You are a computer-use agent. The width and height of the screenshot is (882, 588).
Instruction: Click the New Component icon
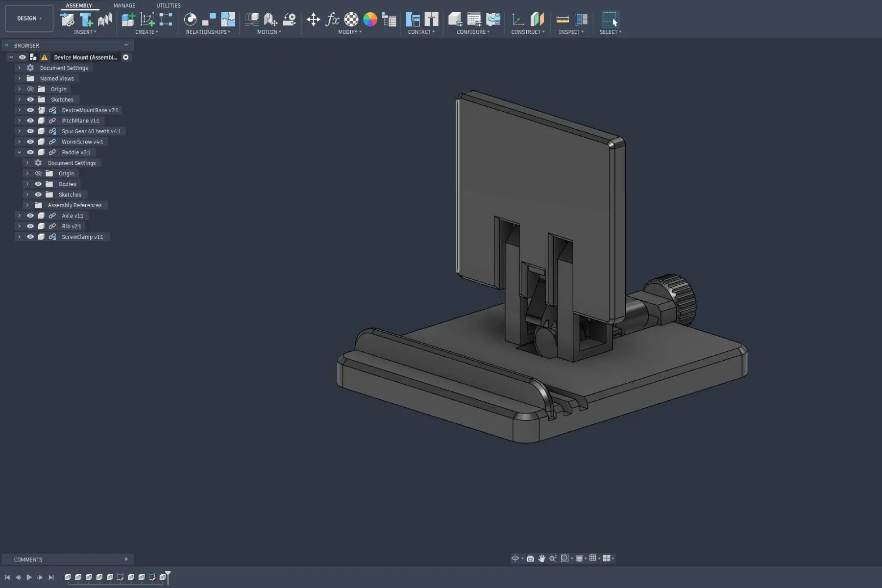tap(128, 20)
